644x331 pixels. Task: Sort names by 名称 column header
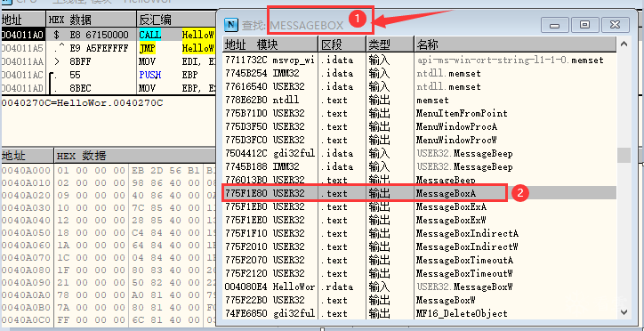515,44
